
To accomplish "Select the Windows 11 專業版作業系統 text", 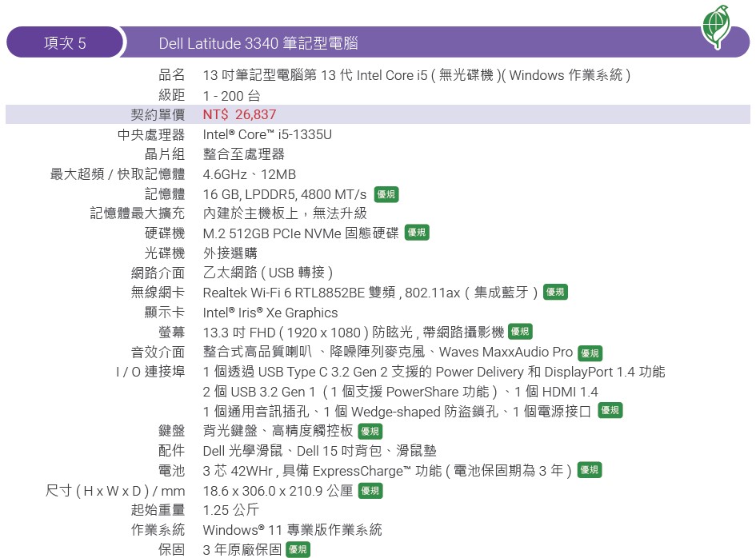I will click(x=293, y=530).
